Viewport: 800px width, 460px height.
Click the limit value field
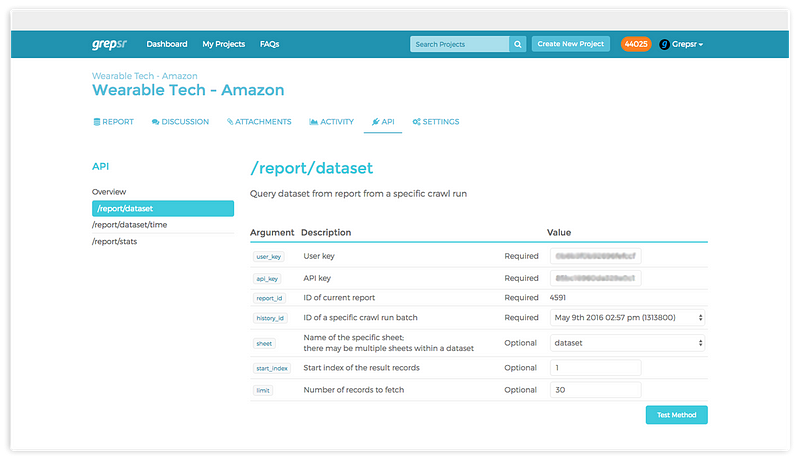pyautogui.click(x=595, y=390)
